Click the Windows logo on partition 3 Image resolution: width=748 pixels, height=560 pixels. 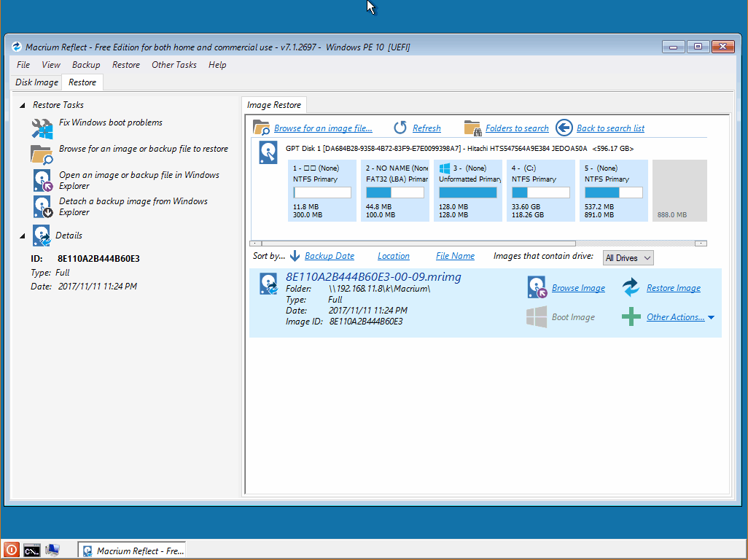pos(445,168)
